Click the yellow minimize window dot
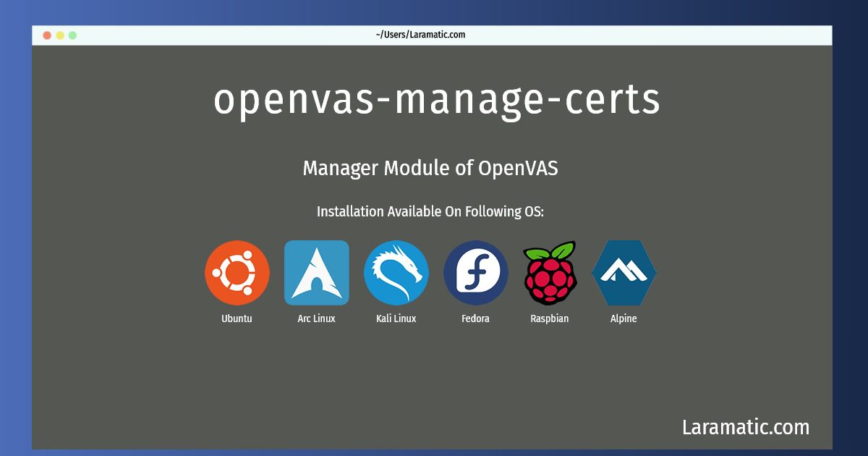Image resolution: width=868 pixels, height=456 pixels. click(60, 35)
